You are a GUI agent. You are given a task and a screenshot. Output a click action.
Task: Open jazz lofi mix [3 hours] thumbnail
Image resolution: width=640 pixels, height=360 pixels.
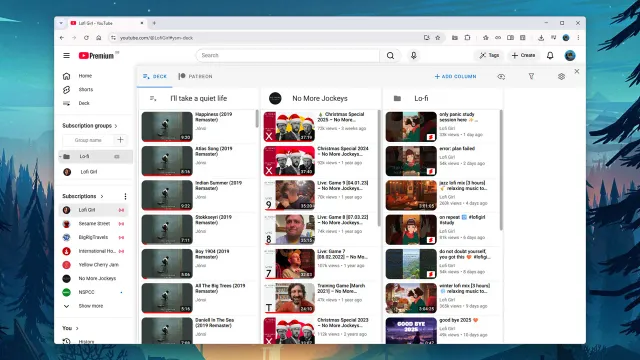click(x=411, y=195)
